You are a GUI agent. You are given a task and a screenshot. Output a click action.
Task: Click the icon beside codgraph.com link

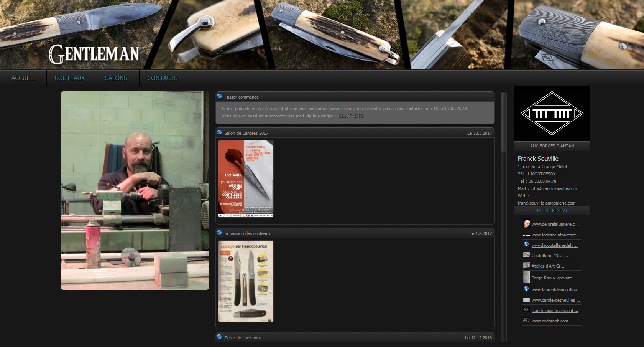[x=526, y=321]
